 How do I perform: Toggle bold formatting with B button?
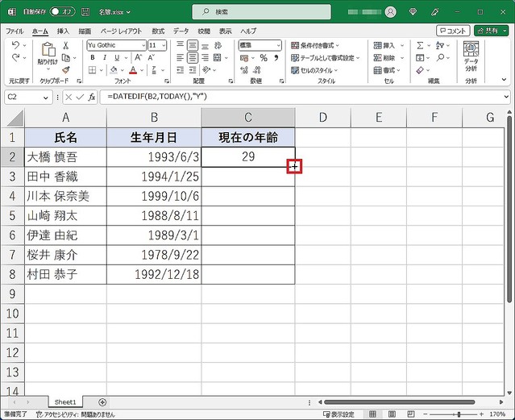93,58
